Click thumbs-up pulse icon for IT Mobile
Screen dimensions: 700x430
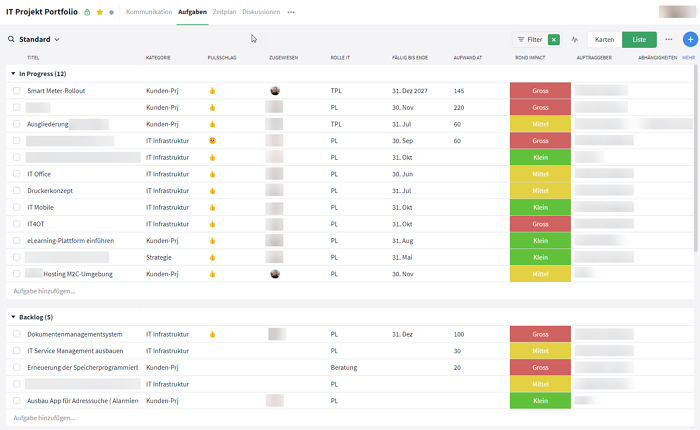pyautogui.click(x=212, y=207)
